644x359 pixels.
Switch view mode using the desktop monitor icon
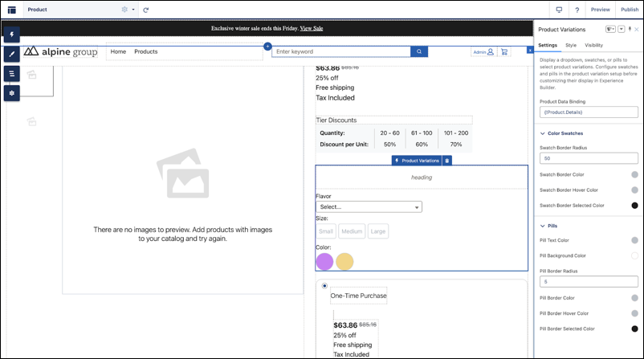click(x=559, y=10)
